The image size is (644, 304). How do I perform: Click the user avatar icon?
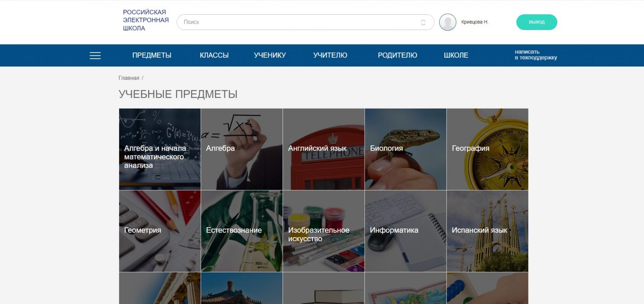448,22
